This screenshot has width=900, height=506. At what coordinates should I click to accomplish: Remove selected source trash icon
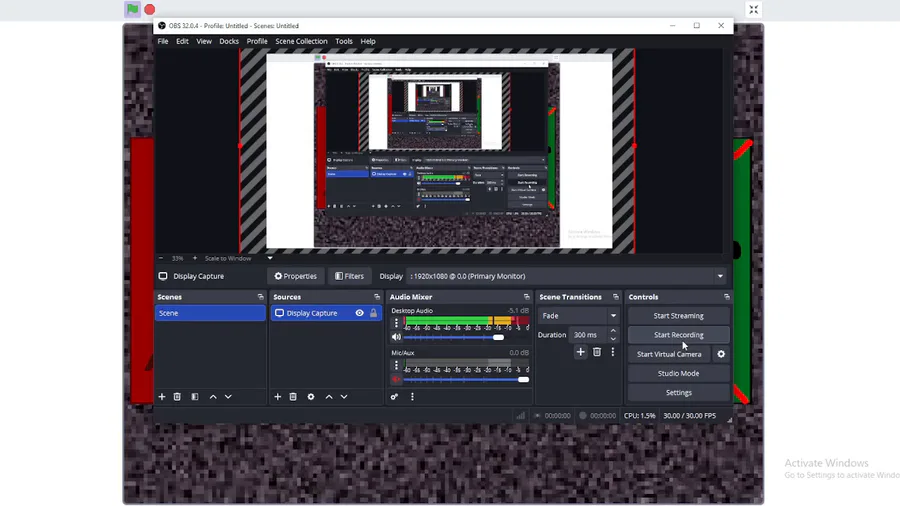293,396
